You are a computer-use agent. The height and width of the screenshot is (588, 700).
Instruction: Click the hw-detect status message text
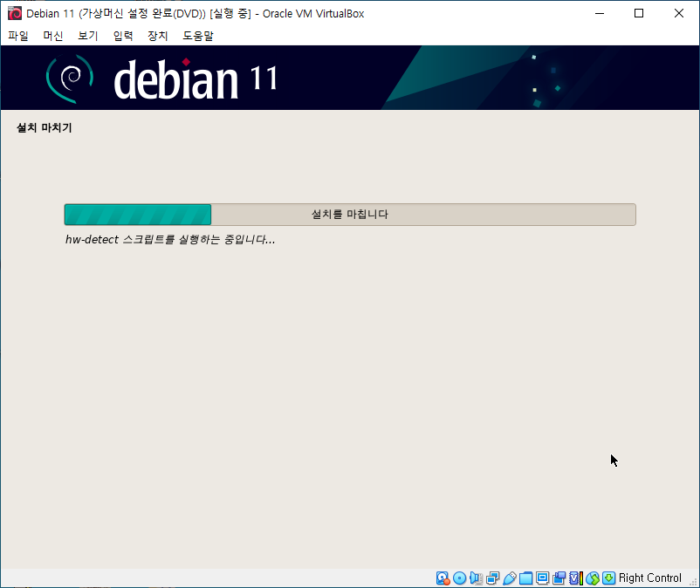(170, 240)
